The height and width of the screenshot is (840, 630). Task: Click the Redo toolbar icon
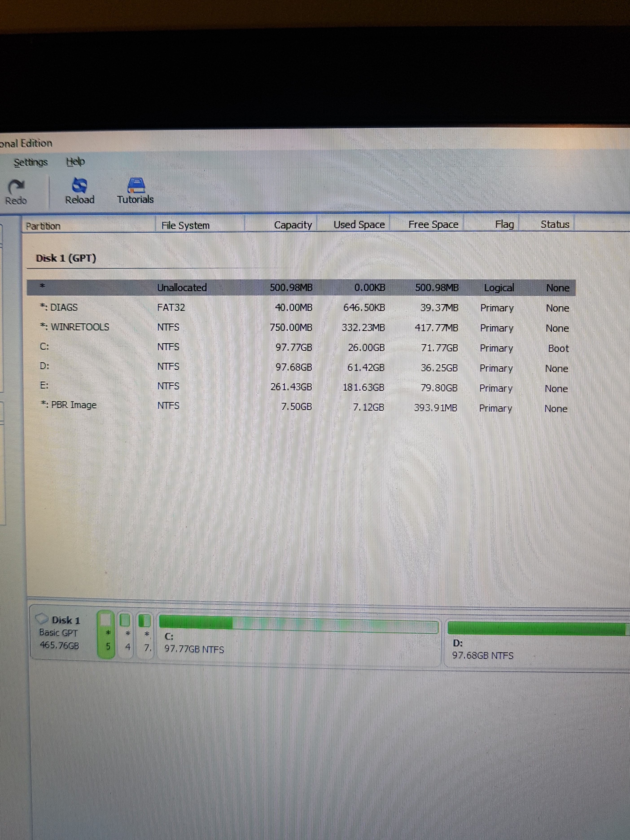click(16, 192)
